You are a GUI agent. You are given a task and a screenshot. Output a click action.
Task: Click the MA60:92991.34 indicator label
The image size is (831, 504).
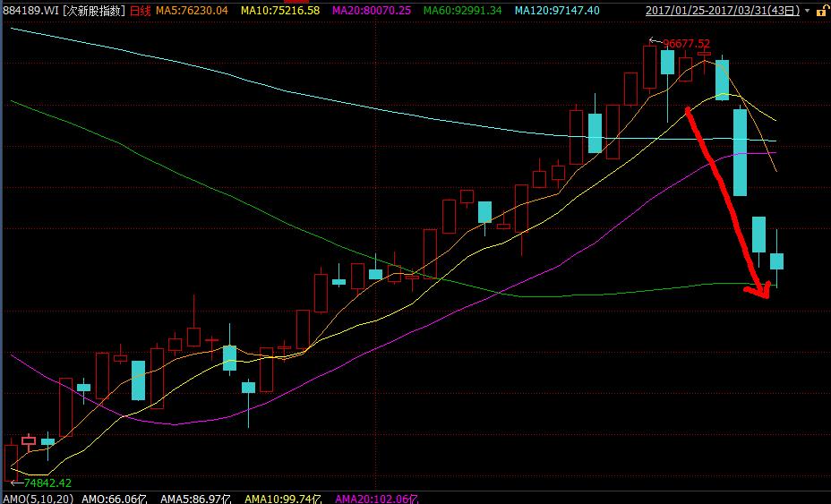(463, 10)
